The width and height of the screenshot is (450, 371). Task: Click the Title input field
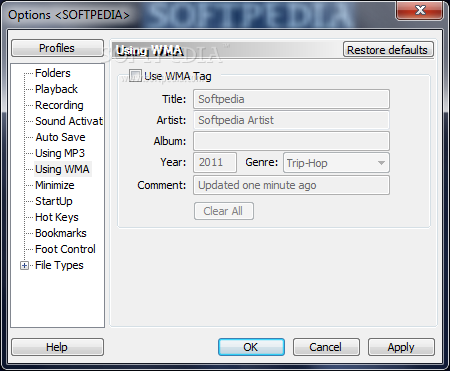(x=291, y=99)
